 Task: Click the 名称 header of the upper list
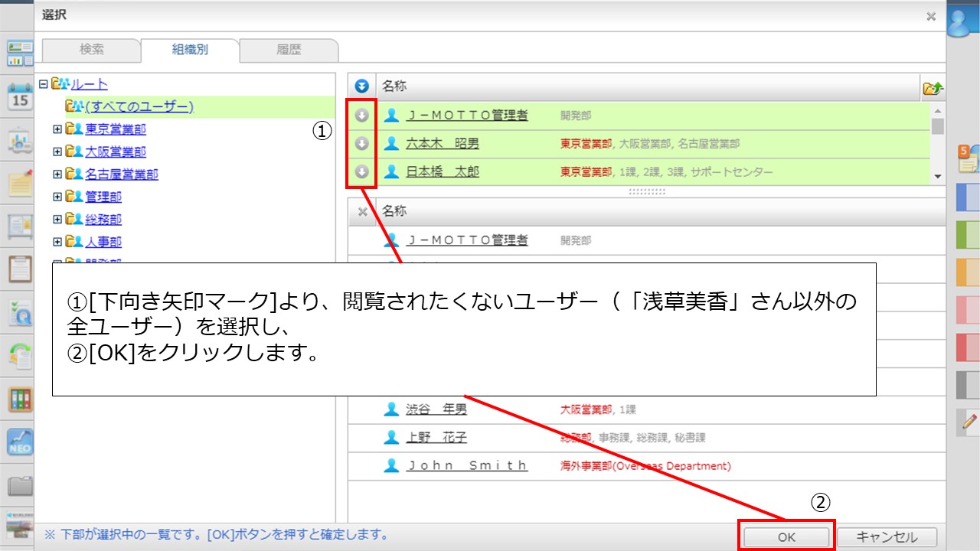[x=394, y=87]
